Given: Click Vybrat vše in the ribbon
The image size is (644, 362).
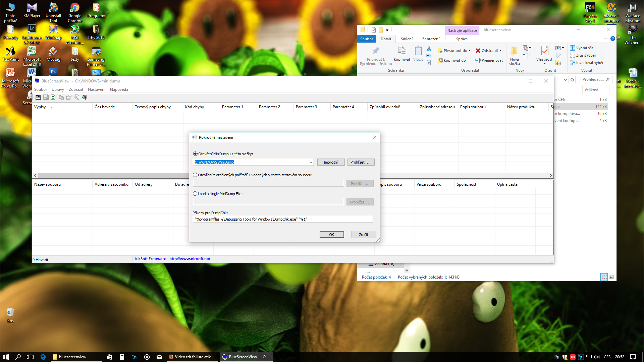Looking at the screenshot, I should (x=582, y=48).
